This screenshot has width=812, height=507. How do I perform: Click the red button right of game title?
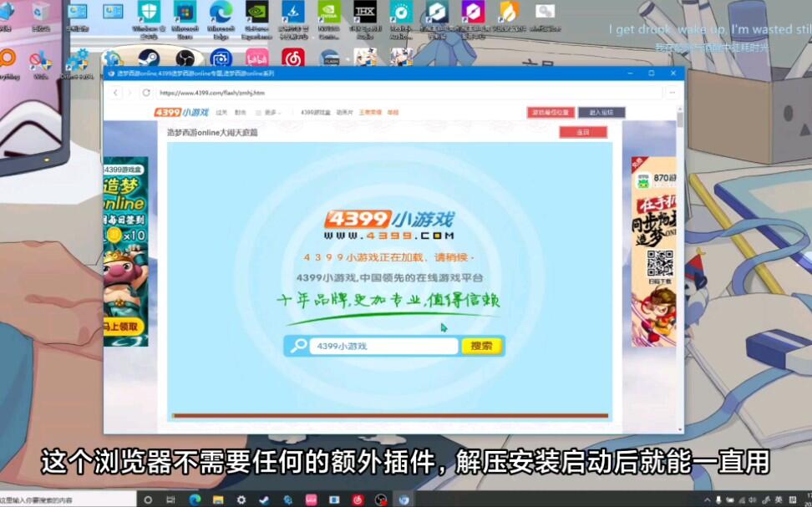[583, 132]
